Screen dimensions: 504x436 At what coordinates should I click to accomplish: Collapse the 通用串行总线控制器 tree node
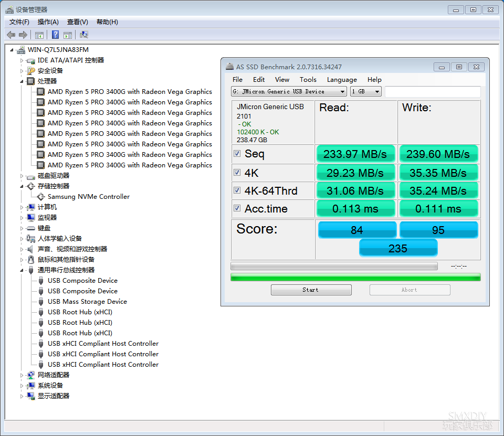tap(22, 271)
